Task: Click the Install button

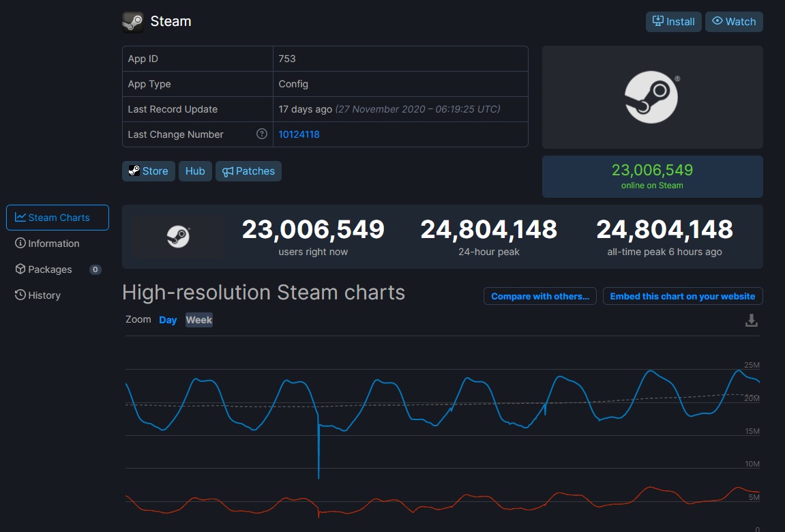Action: pos(673,22)
